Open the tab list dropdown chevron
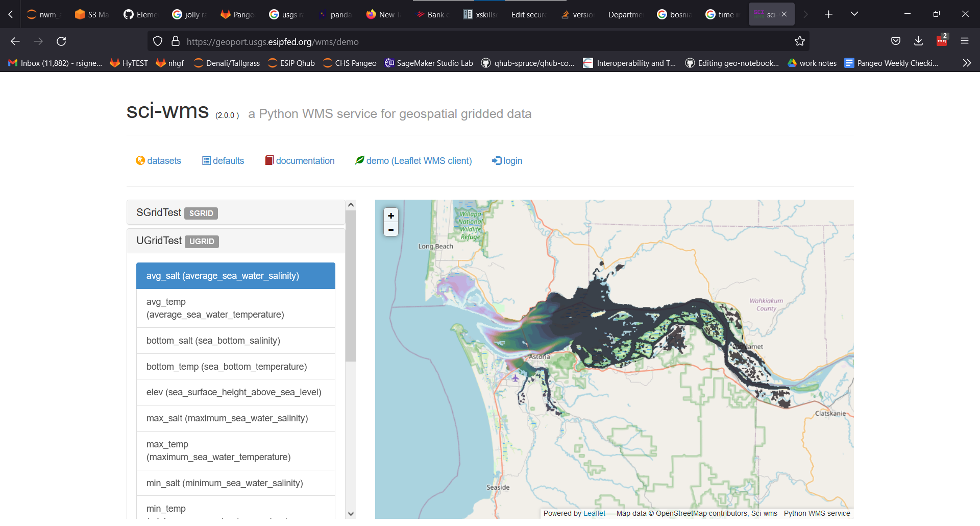The height and width of the screenshot is (526, 980). pyautogui.click(x=854, y=14)
